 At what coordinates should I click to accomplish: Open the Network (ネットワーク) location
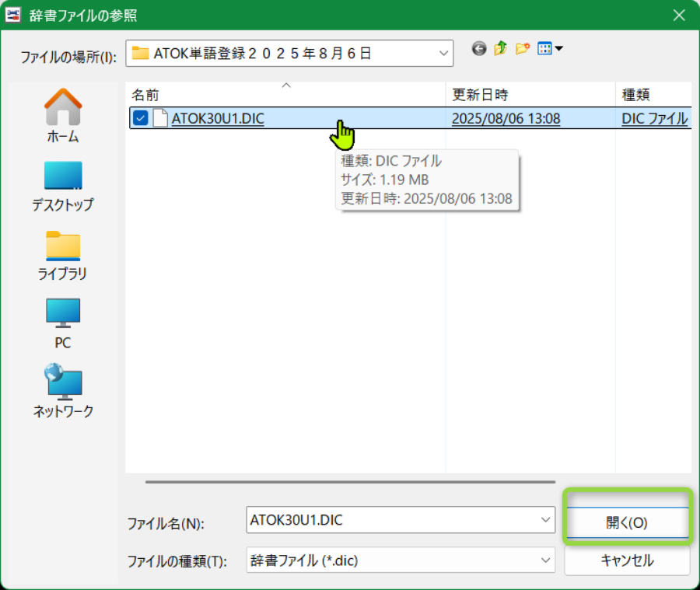[63, 392]
